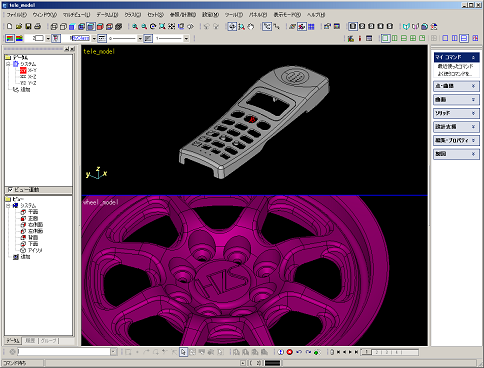Viewport: 484px width, 368px height.
Task: Click the red stop circle icon
Action: coord(290,352)
